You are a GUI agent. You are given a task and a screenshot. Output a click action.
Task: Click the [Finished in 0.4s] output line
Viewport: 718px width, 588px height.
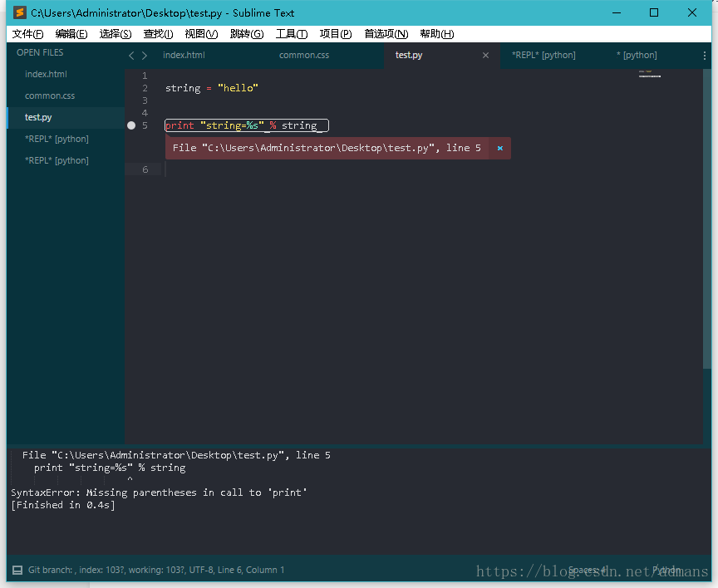(62, 505)
